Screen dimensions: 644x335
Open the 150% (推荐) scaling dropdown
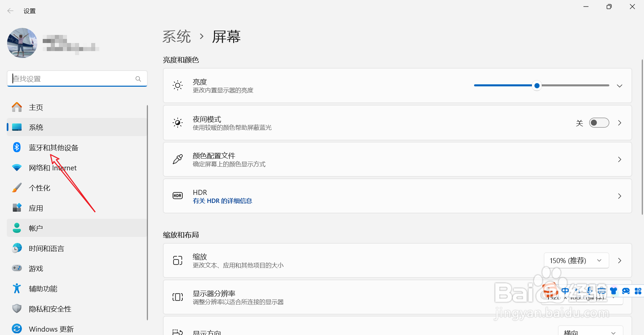(x=576, y=260)
